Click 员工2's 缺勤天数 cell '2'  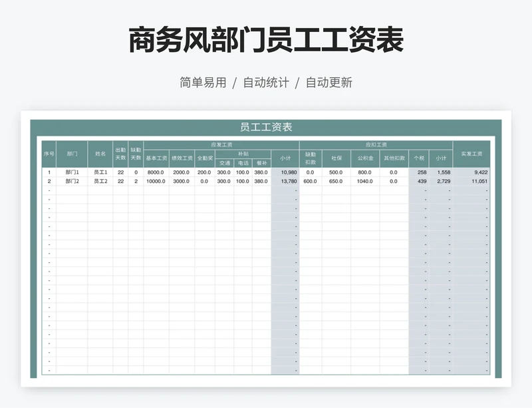click(136, 182)
